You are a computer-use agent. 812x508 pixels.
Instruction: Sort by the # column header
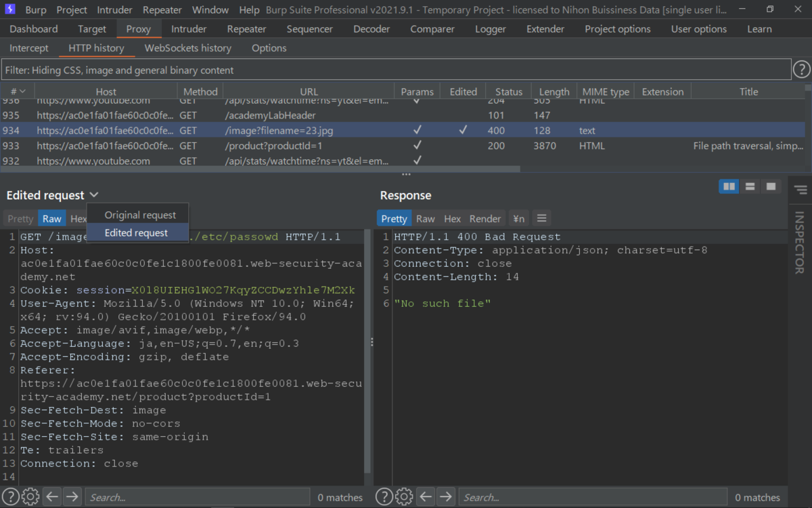coord(18,91)
